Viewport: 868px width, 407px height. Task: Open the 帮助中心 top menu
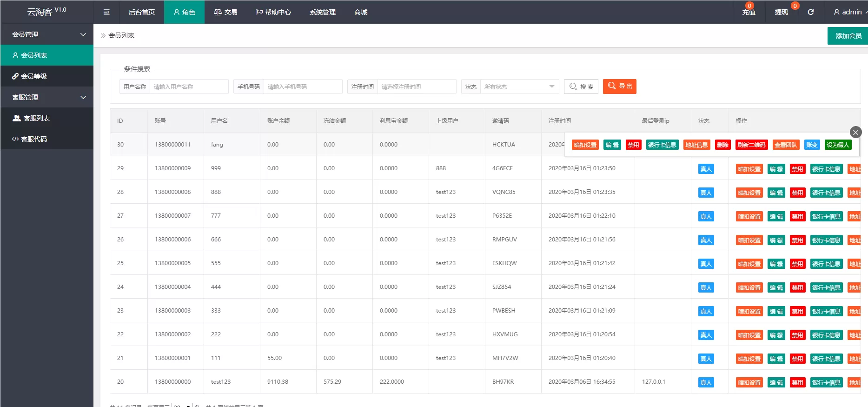273,12
